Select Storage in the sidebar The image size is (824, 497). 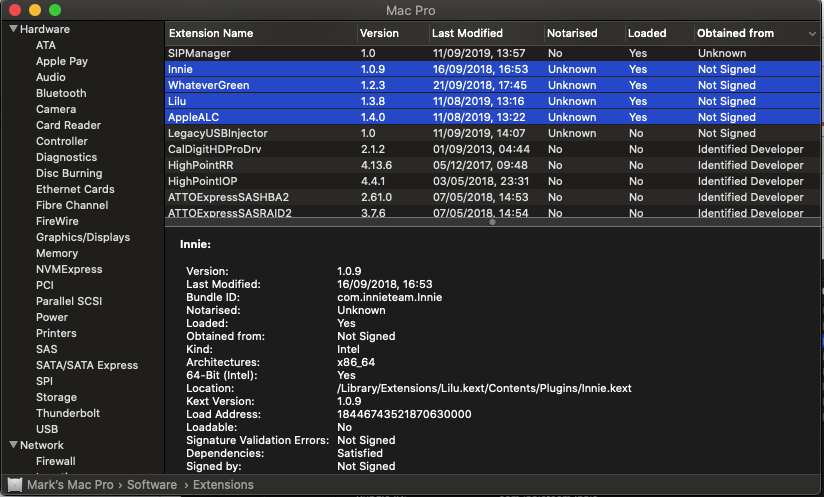click(x=56, y=398)
